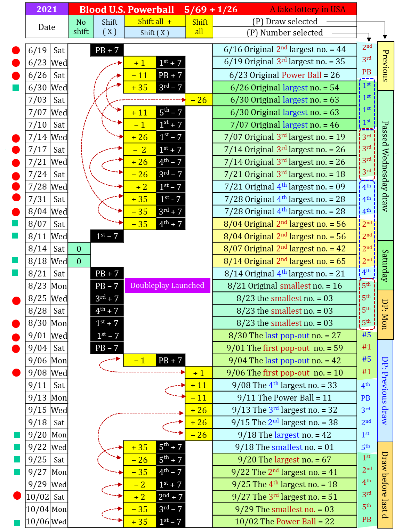
Task: Select blue 'PB' in the 9/13 row
Action: point(365,398)
